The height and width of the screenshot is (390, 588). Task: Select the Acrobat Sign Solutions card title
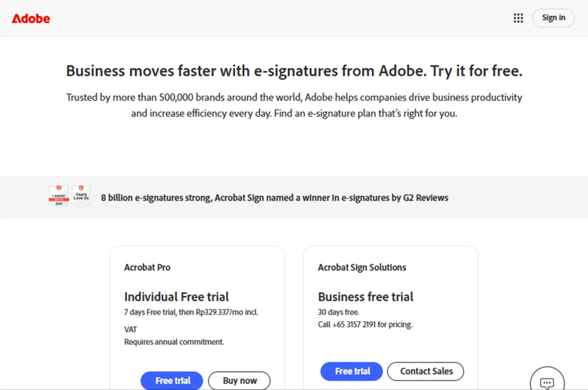362,267
